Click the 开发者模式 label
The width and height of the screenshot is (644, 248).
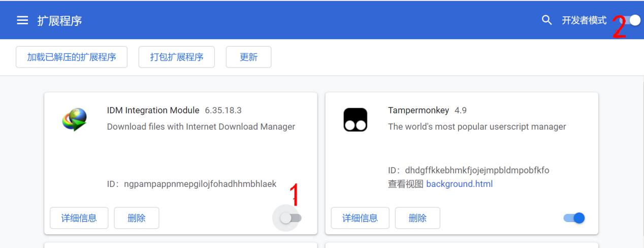tap(584, 20)
